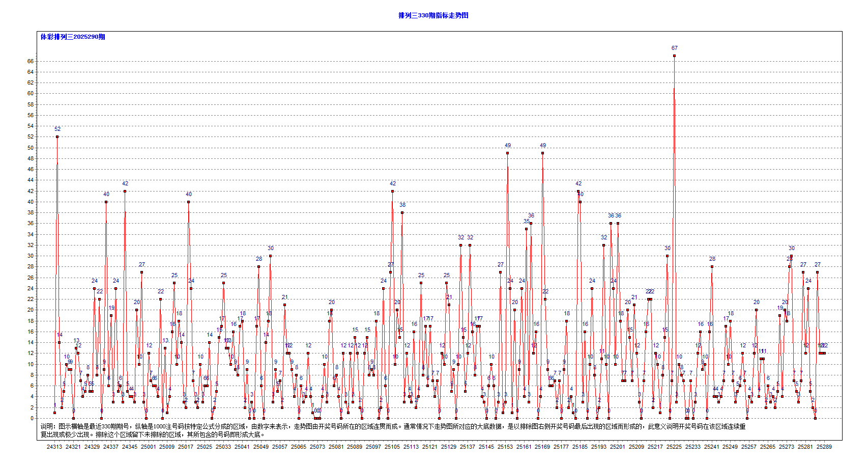
Task: Click the y-axis value 66
Action: click(x=31, y=61)
